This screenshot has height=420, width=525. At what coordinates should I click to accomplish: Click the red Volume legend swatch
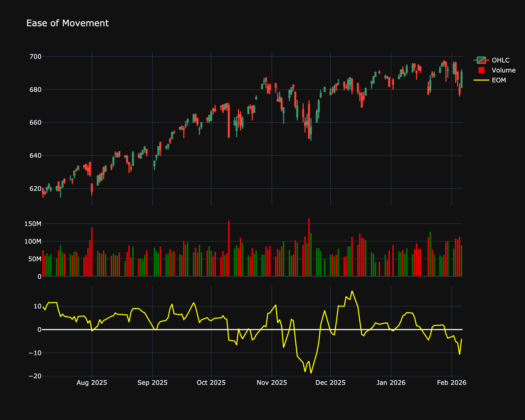click(x=481, y=70)
